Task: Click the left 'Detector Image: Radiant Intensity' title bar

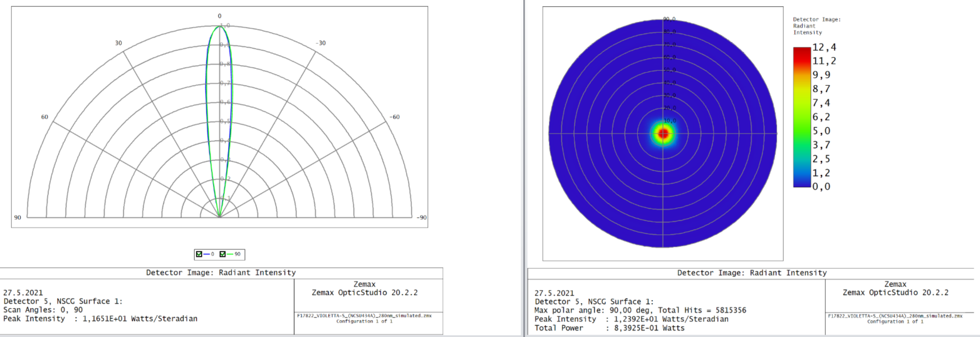Action: (x=221, y=272)
